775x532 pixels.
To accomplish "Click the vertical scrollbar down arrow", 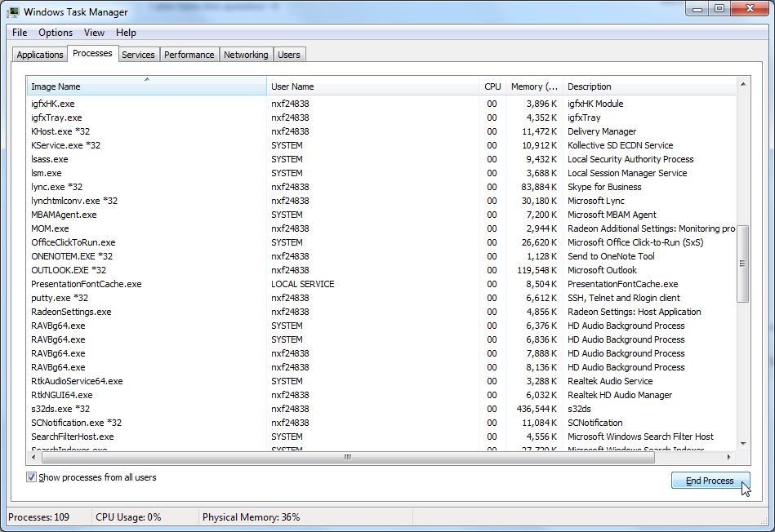I will click(743, 444).
